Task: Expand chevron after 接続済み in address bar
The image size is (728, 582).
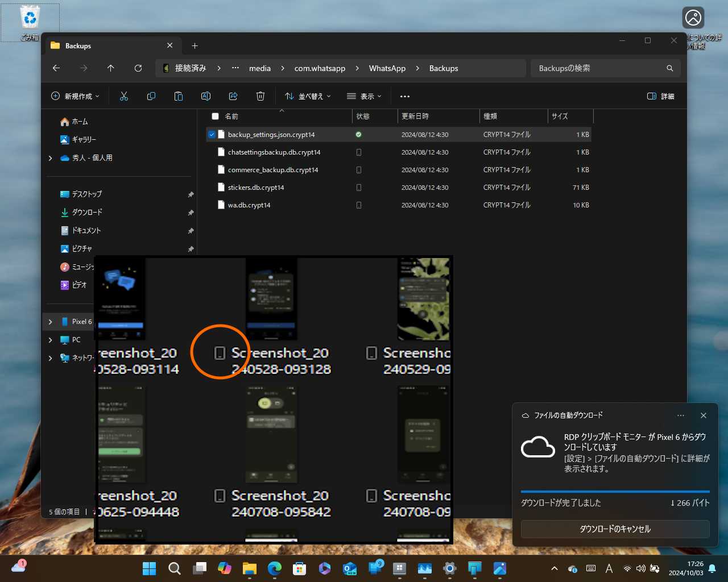Action: [219, 68]
